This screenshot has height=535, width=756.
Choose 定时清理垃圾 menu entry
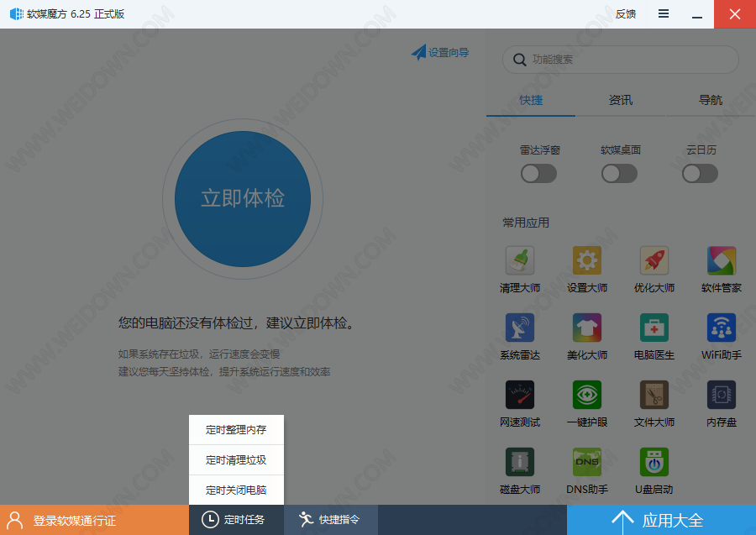tap(236, 459)
